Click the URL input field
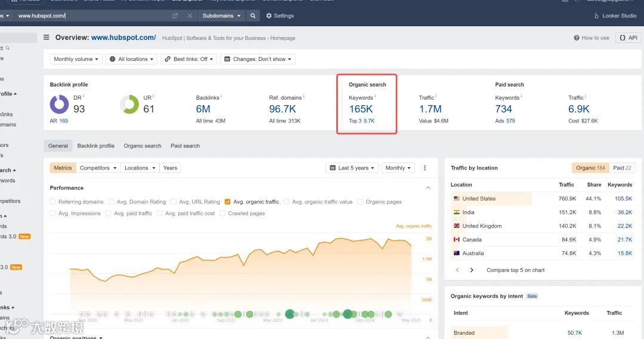644x339 pixels. [92, 16]
